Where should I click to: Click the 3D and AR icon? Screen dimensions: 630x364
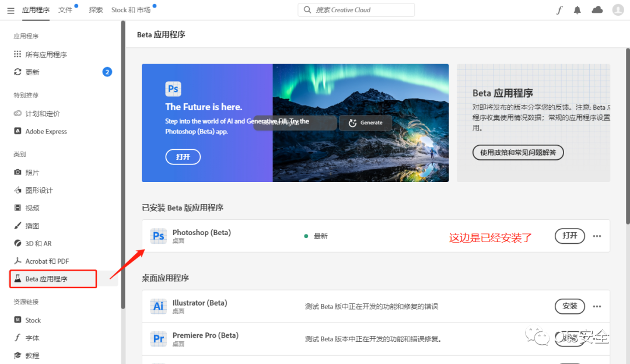[x=17, y=243]
